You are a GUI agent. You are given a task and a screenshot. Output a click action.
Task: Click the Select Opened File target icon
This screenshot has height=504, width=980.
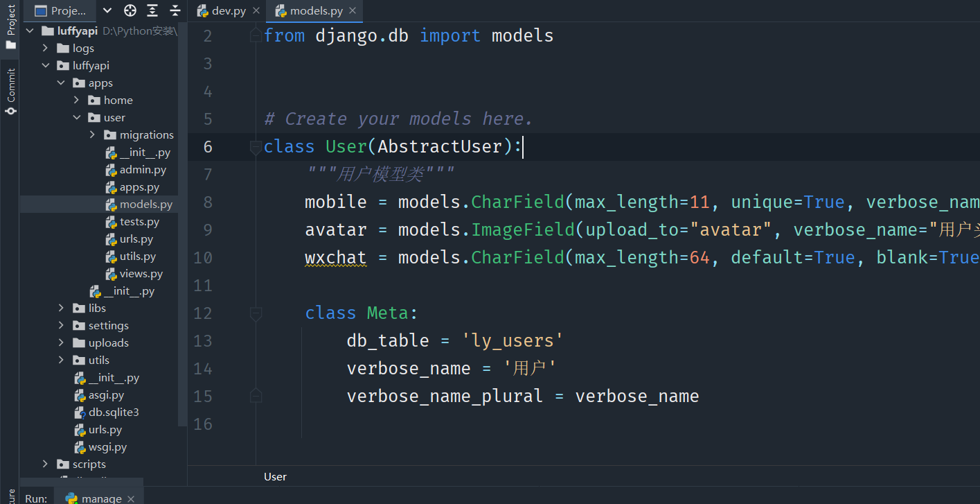[130, 10]
